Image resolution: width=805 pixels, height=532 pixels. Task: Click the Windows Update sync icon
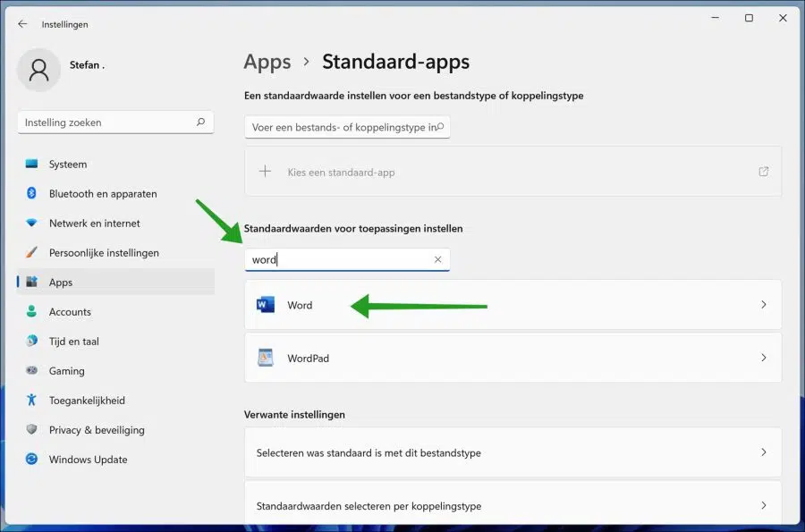point(31,460)
